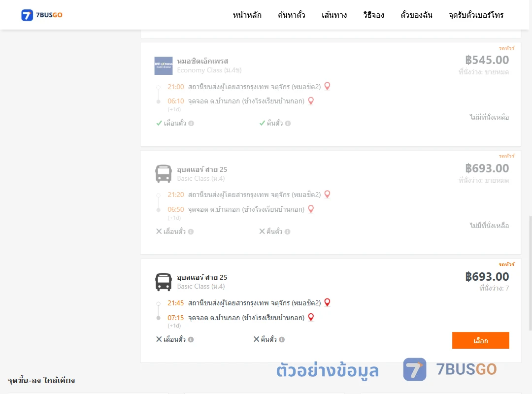Click green check icon beside คืนตั๋ว
Viewport: 532px width, 394px height.
tap(262, 123)
